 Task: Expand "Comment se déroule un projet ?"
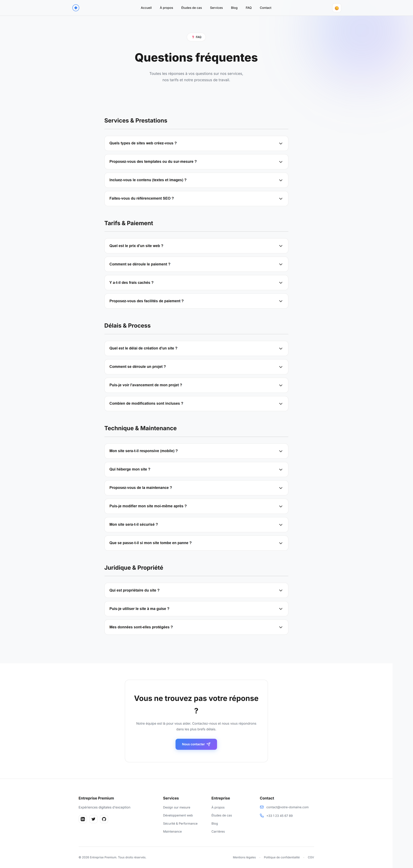(196, 367)
